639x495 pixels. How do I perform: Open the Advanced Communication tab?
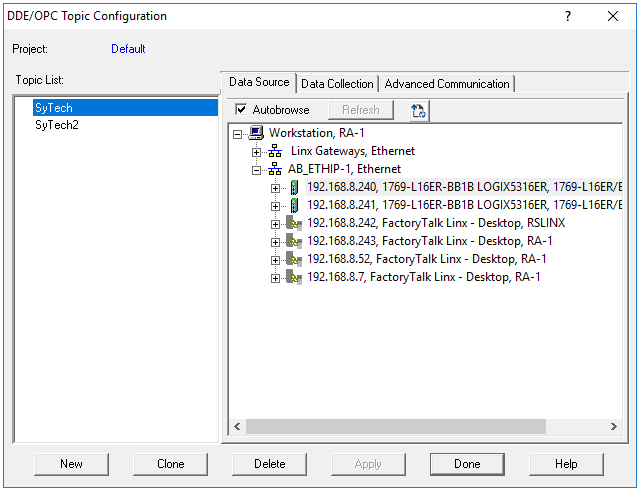coord(447,84)
